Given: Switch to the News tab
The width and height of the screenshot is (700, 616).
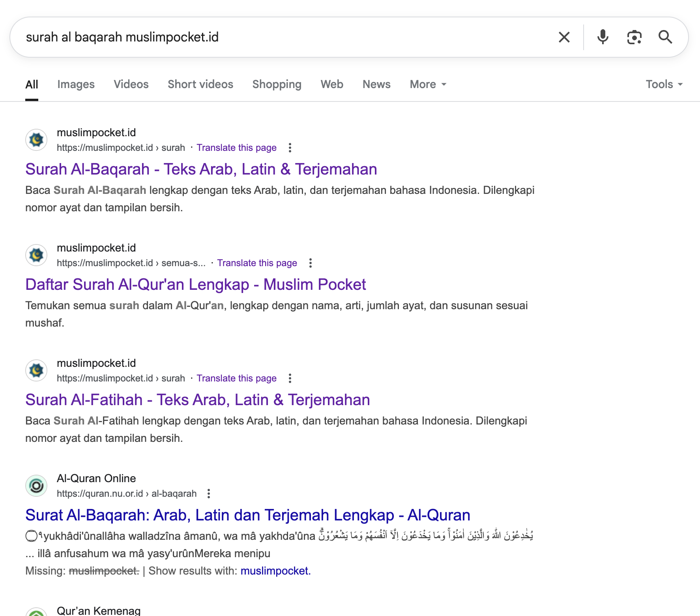Looking at the screenshot, I should 376,84.
